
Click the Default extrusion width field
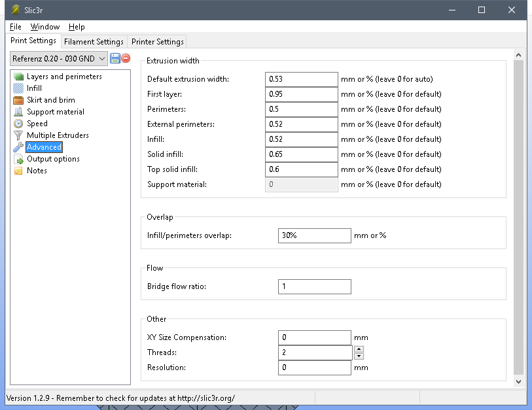(302, 79)
